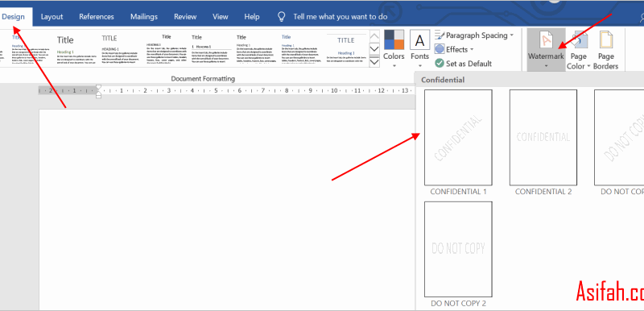Image resolution: width=644 pixels, height=311 pixels.
Task: Open the Page Color menu
Action: coord(578,49)
